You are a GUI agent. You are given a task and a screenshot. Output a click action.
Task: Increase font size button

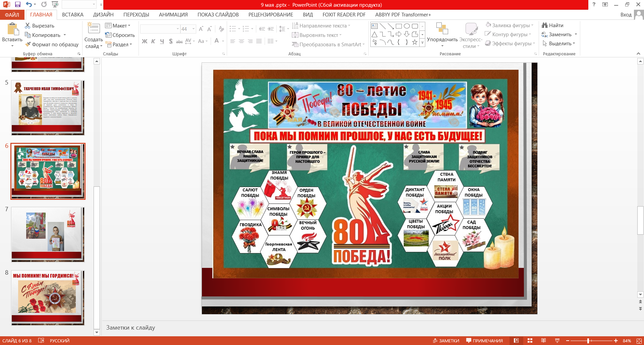(x=201, y=29)
